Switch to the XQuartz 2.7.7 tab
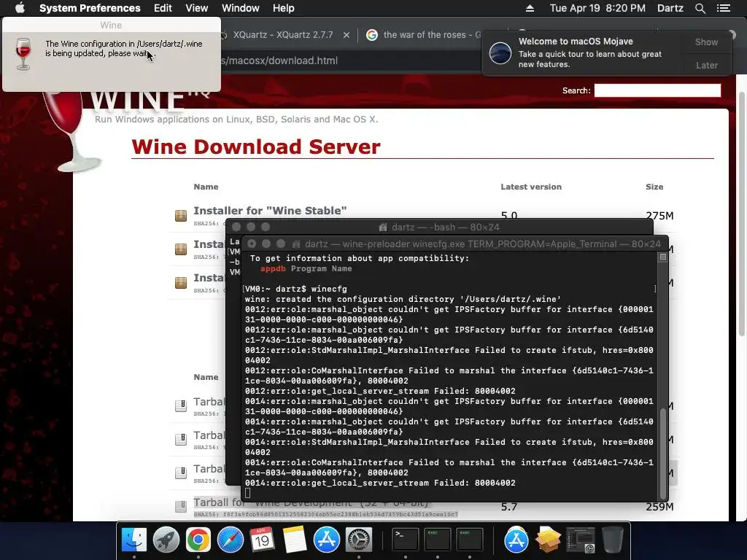Image resolution: width=747 pixels, height=560 pixels. [x=283, y=35]
